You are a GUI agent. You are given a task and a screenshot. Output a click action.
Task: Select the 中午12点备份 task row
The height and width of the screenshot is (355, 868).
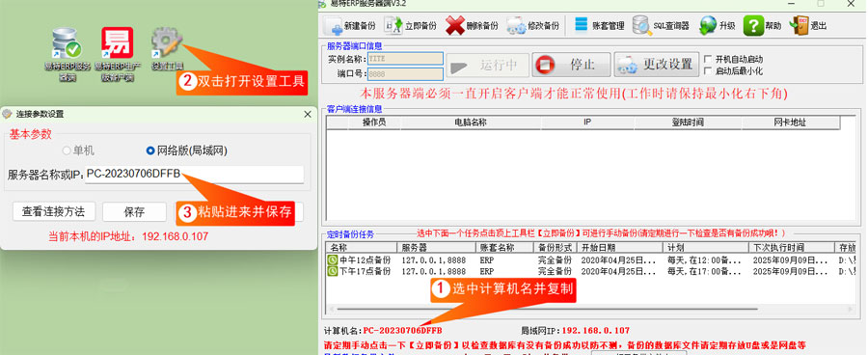point(590,259)
